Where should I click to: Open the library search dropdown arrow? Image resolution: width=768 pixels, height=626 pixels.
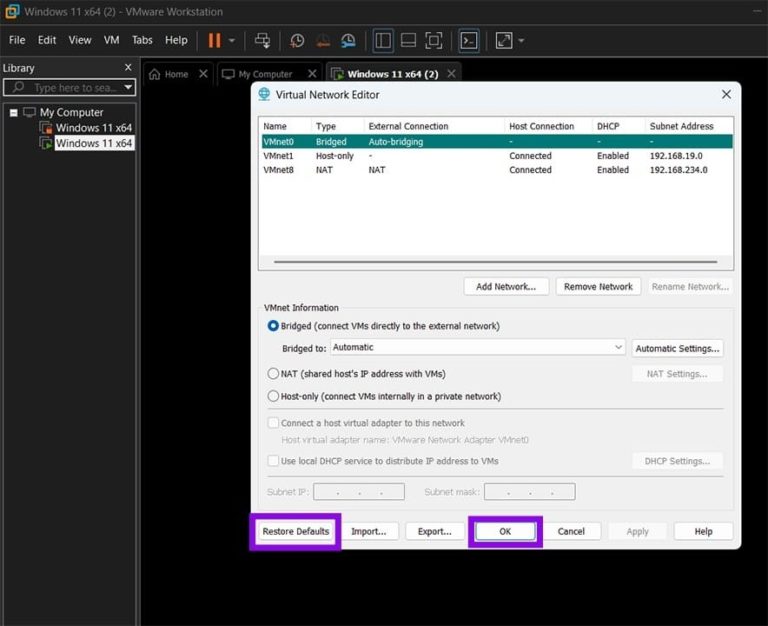point(128,87)
